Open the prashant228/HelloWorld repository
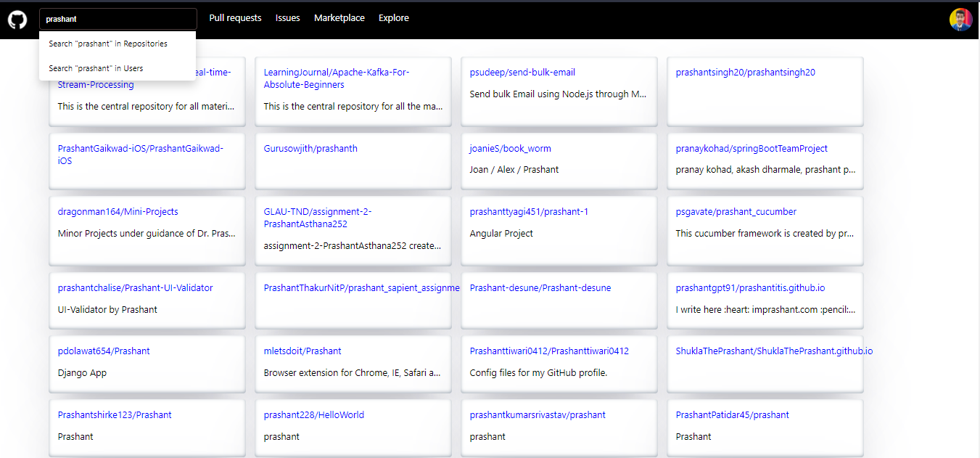This screenshot has height=458, width=980. point(314,414)
